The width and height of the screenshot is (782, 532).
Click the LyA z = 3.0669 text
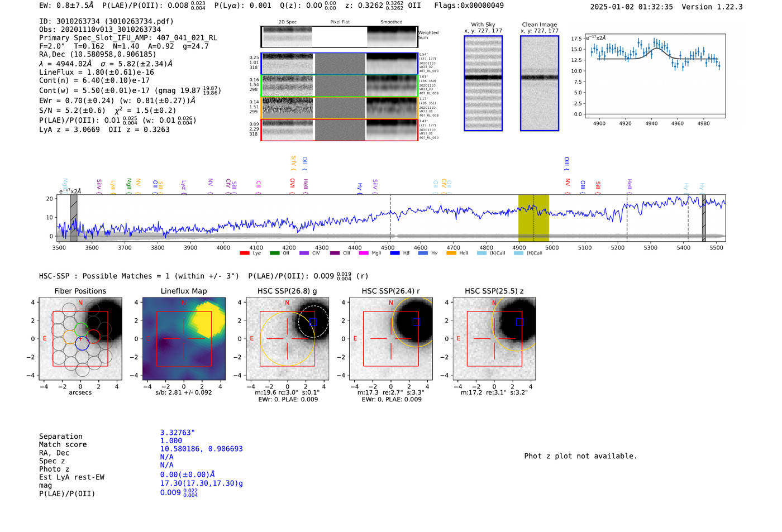(x=69, y=130)
